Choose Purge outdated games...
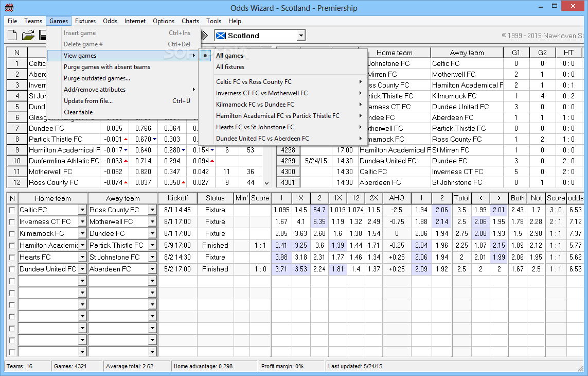 [x=122, y=78]
